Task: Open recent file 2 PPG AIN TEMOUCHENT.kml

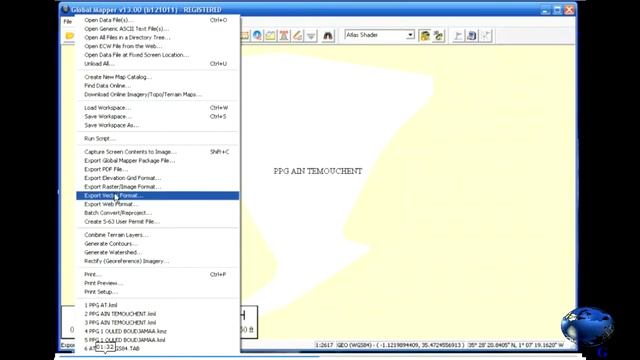Action: coord(158,314)
